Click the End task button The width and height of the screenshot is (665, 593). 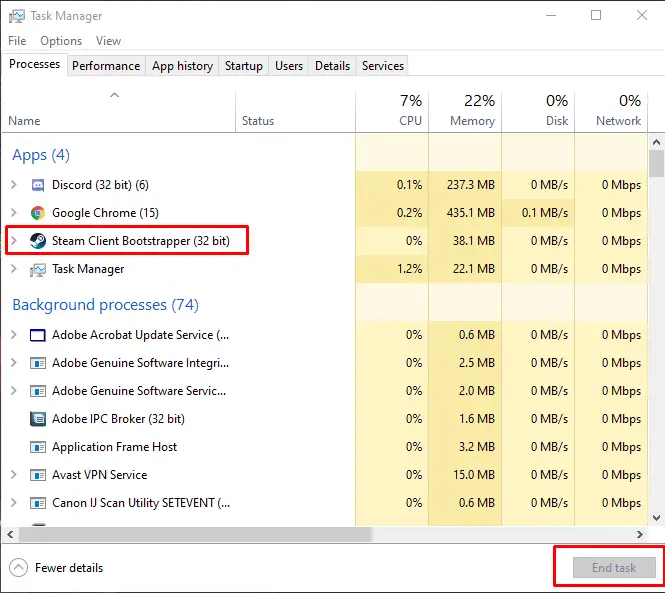[614, 568]
